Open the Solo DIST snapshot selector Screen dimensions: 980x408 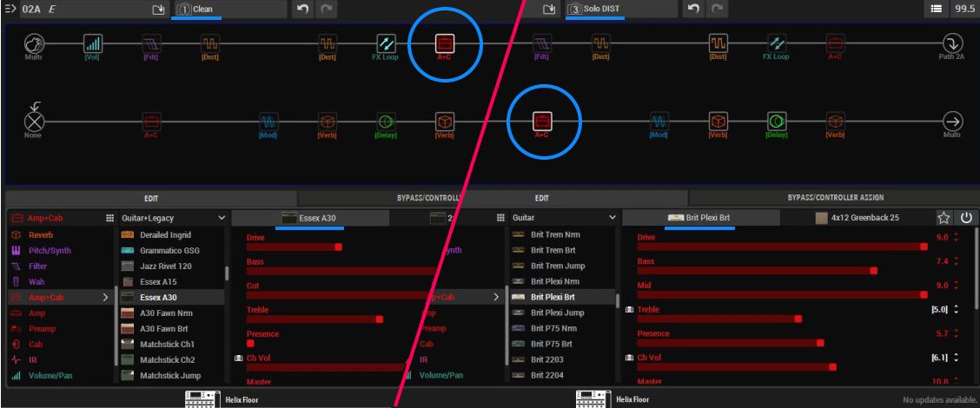pyautogui.click(x=619, y=9)
